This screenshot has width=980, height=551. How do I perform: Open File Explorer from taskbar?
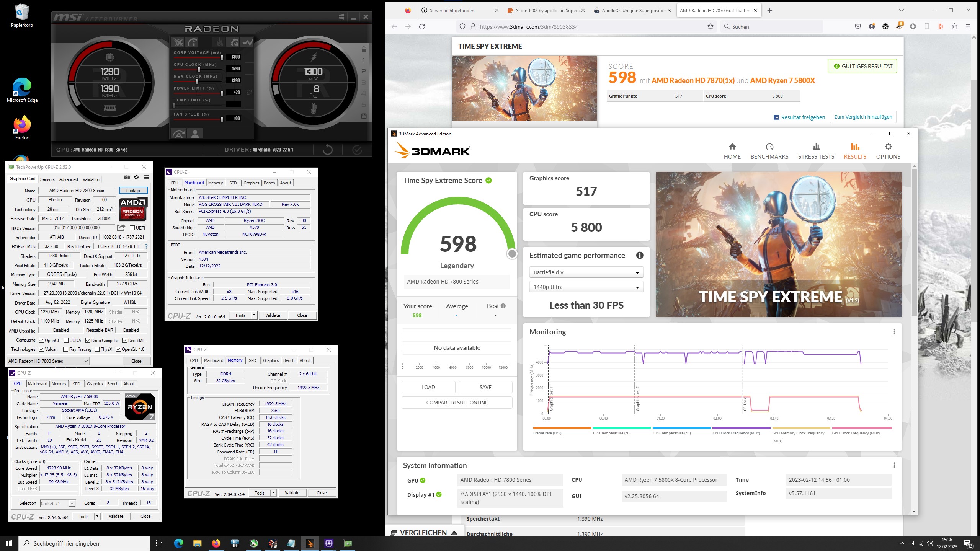198,543
